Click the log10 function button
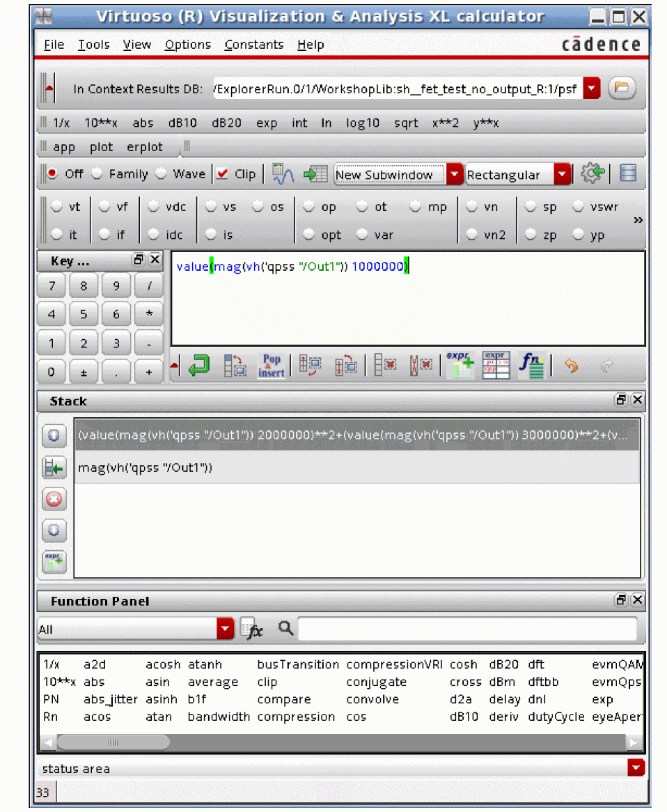 (x=363, y=123)
